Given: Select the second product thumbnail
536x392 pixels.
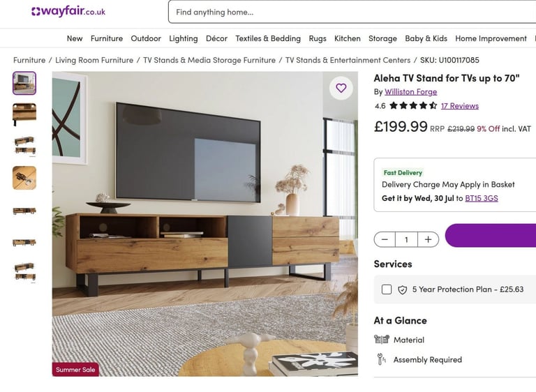Looking at the screenshot, I should click(x=24, y=114).
